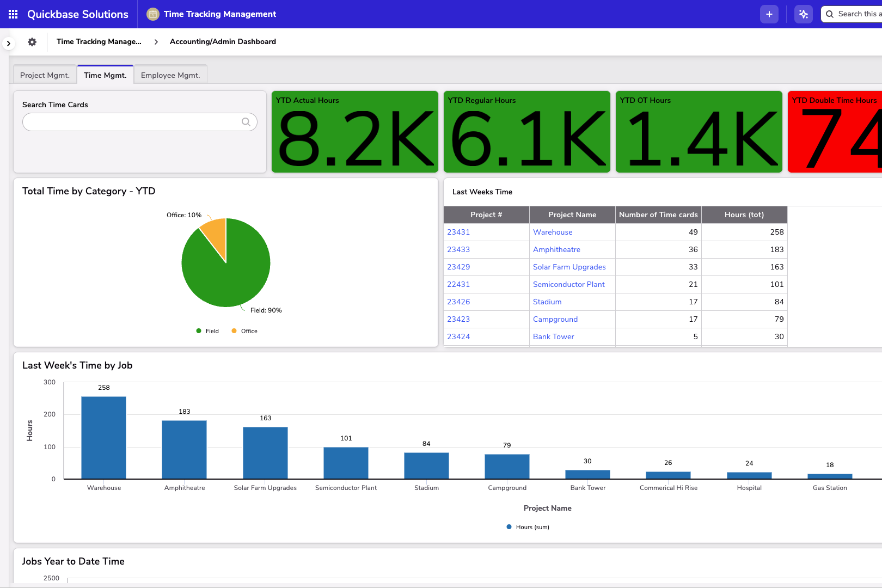
Task: Expand the Time Tracking Manage breadcrumb
Action: coord(99,41)
